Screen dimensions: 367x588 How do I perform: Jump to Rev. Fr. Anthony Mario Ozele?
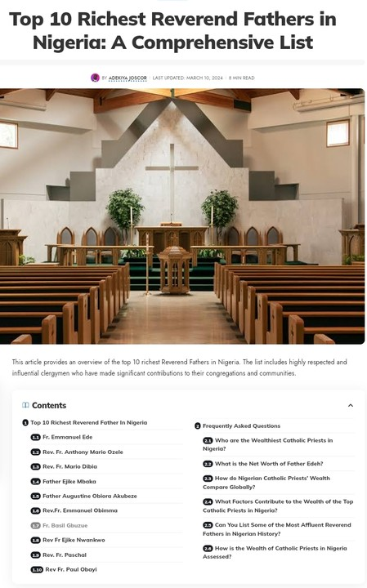pyautogui.click(x=83, y=452)
